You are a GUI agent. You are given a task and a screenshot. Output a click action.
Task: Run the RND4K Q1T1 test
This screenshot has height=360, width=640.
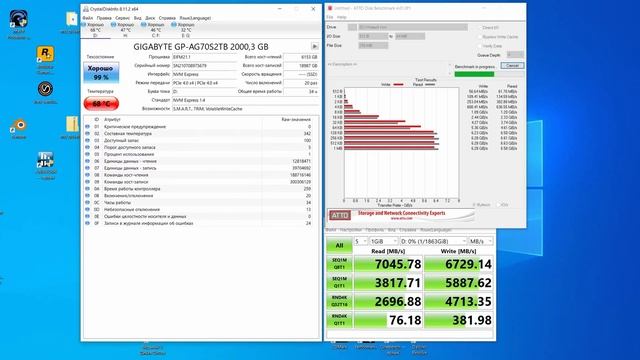339,320
